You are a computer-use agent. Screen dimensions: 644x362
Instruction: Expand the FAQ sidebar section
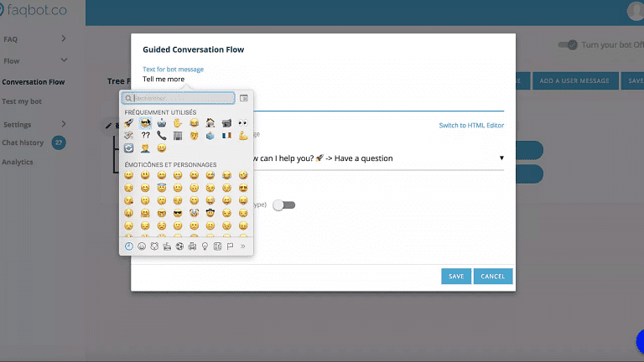[65, 39]
